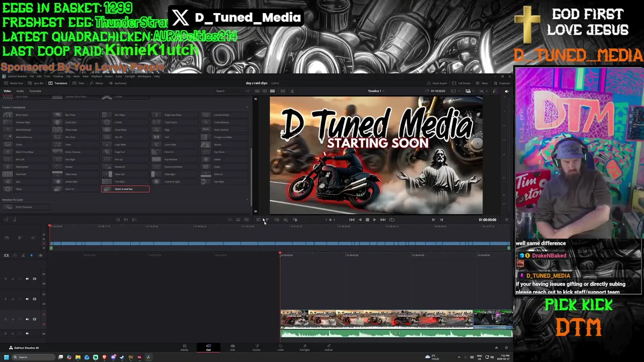Viewport: 644px width, 362px height.
Task: Jump to first frame of timeline
Action: coord(352,220)
